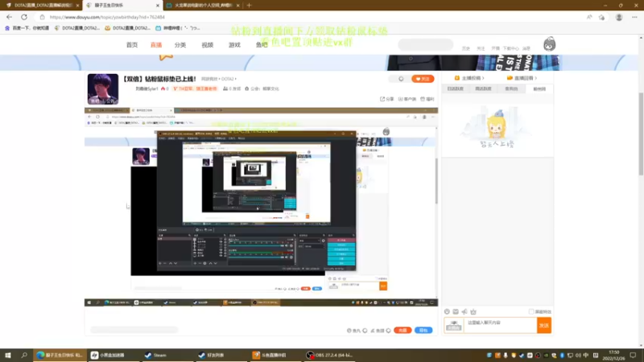Switch to the first DOTA2直播 browser tab
The width and height of the screenshot is (644, 362).
[x=41, y=6]
